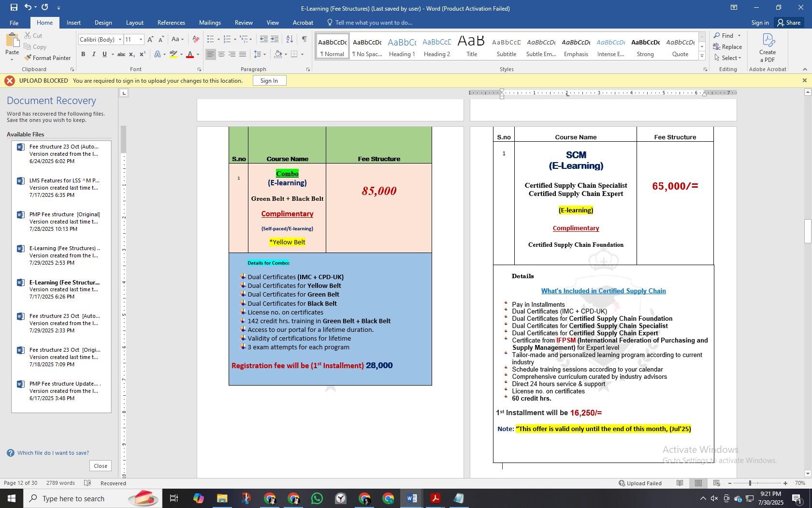Switch to the Insert tab
This screenshot has width=812, height=508.
(x=73, y=23)
